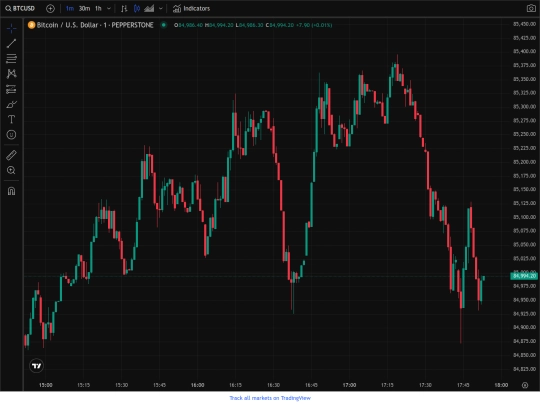Take a chart snapshot with camera icon
The height and width of the screenshot is (405, 540).
pyautogui.click(x=531, y=8)
